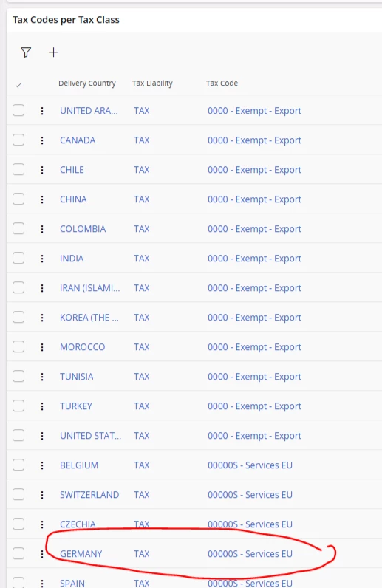Screen dimensions: 382x588
Task: Toggle select-all checkmark in table header
Action: pyautogui.click(x=18, y=85)
